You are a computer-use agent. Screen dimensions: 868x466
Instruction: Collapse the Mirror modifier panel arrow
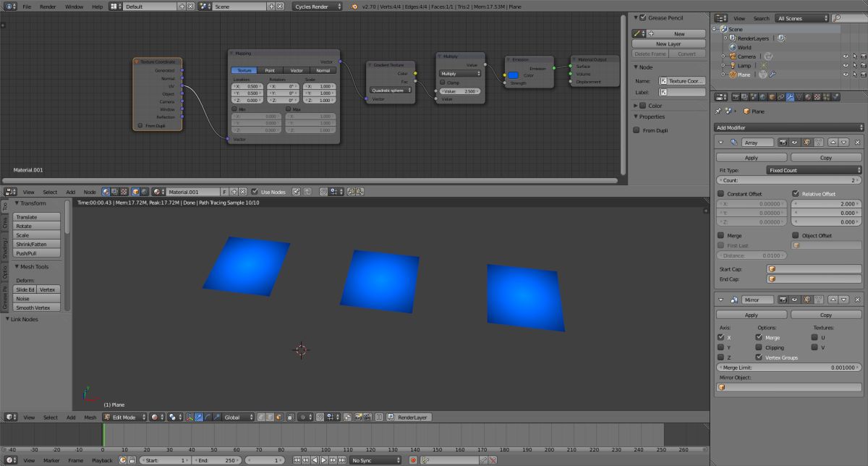(721, 299)
